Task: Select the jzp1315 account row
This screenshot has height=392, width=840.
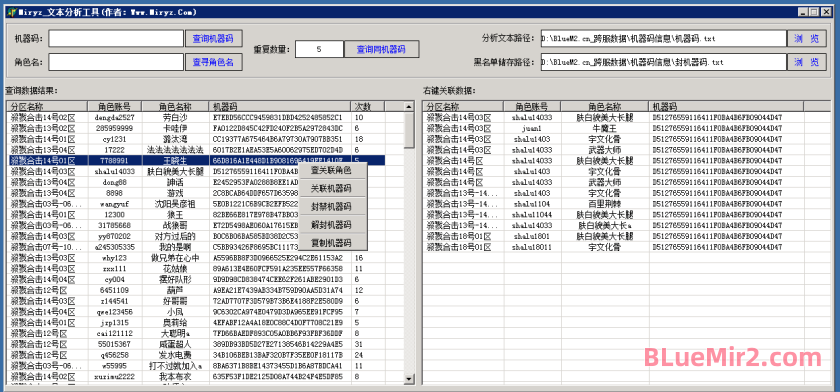Action: click(x=196, y=322)
